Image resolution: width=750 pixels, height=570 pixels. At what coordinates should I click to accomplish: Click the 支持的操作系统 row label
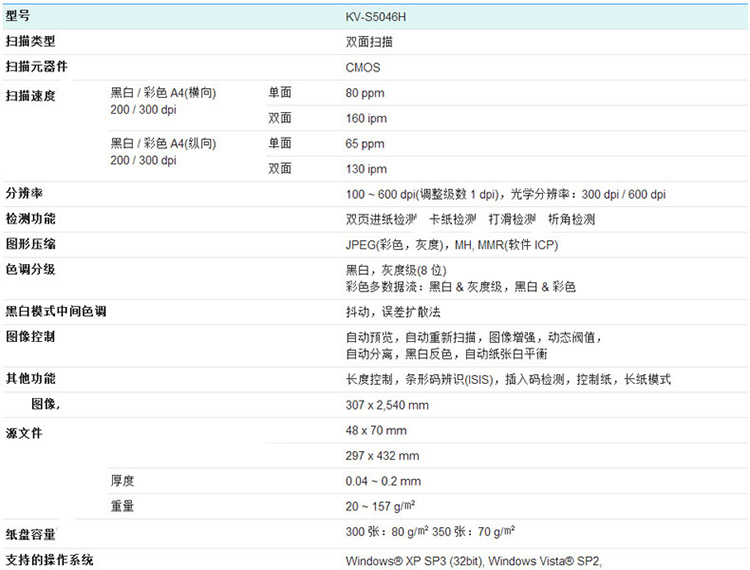(x=49, y=559)
